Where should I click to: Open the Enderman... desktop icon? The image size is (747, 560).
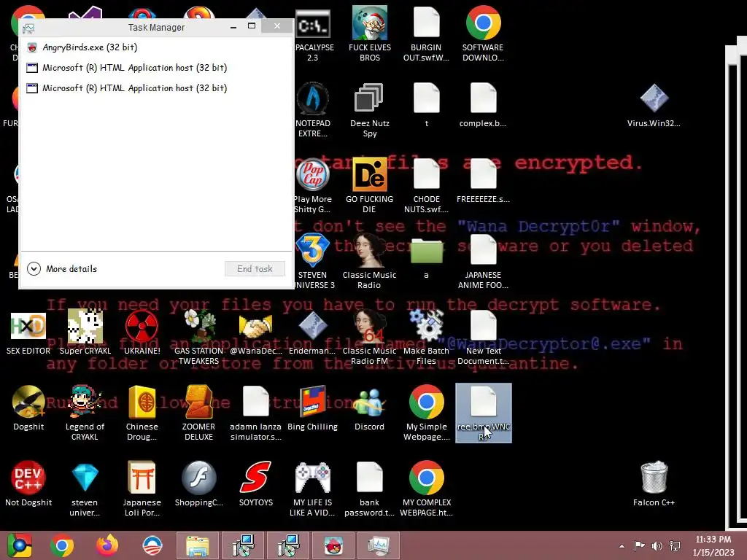point(312,333)
